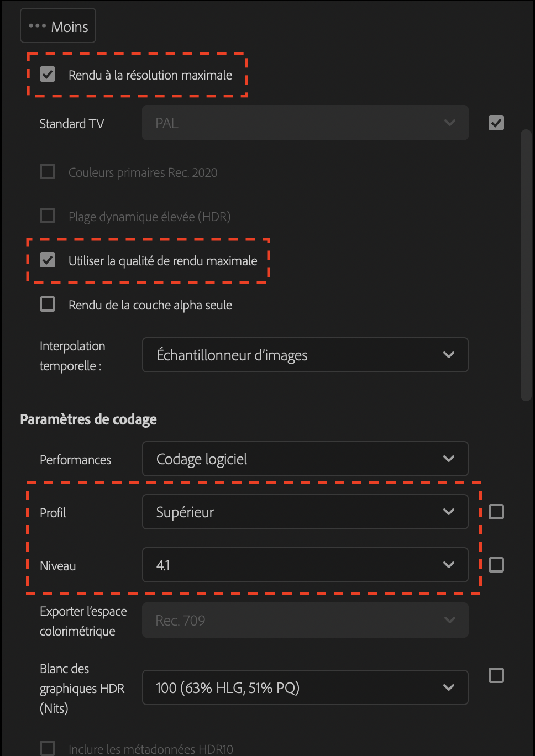Disable Rendu à la résolution maximale
This screenshot has width=535, height=756.
[48, 75]
